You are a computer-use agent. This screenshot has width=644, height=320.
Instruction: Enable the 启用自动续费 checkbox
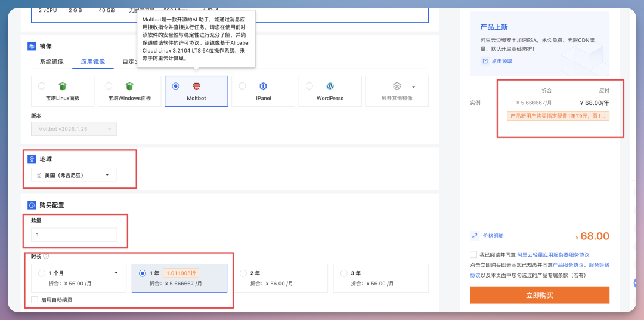[x=35, y=300]
